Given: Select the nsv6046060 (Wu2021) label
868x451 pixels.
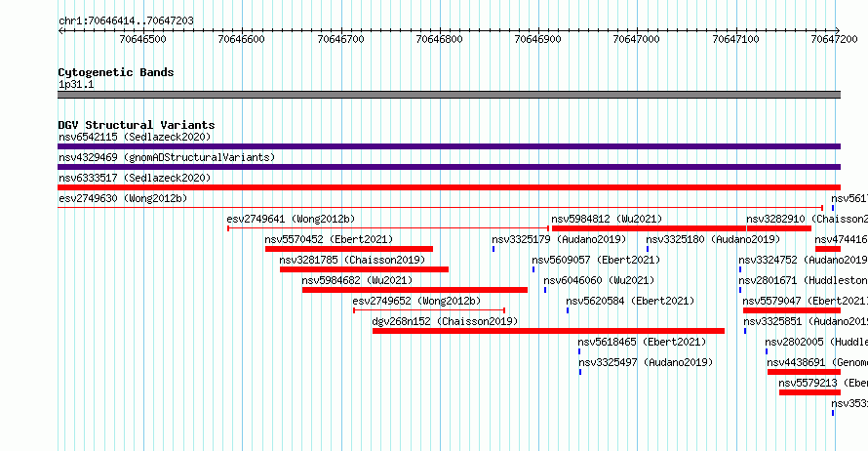Looking at the screenshot, I should click(599, 280).
